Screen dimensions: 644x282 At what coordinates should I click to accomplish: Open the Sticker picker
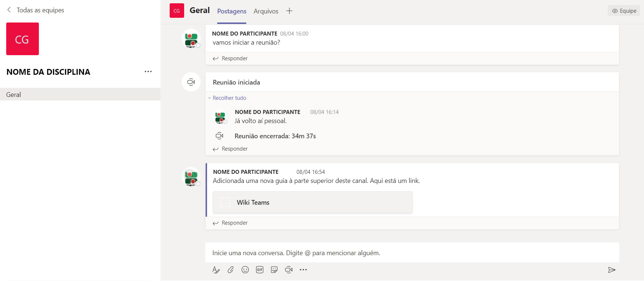point(274,270)
